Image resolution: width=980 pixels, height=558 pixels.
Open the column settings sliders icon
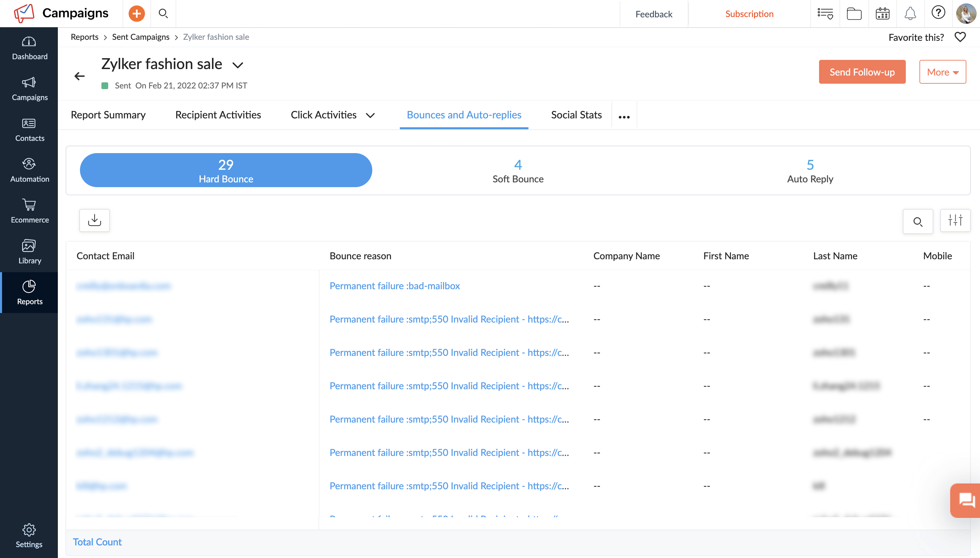[x=955, y=220]
